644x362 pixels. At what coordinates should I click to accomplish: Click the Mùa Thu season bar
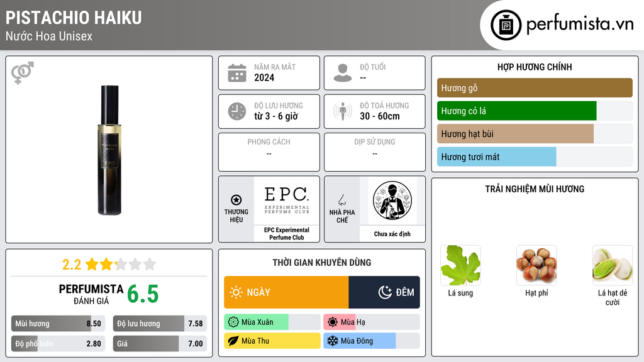point(272,341)
